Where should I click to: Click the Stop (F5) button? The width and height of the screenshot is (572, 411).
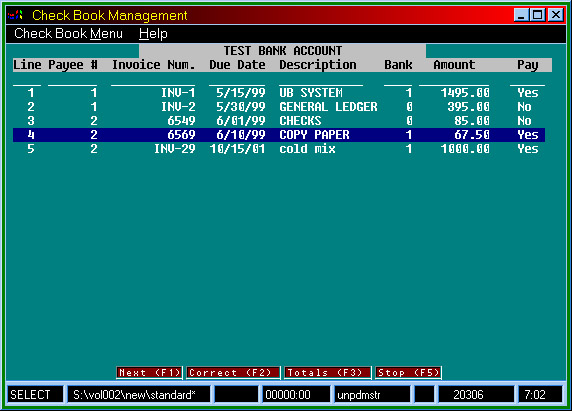[408, 373]
